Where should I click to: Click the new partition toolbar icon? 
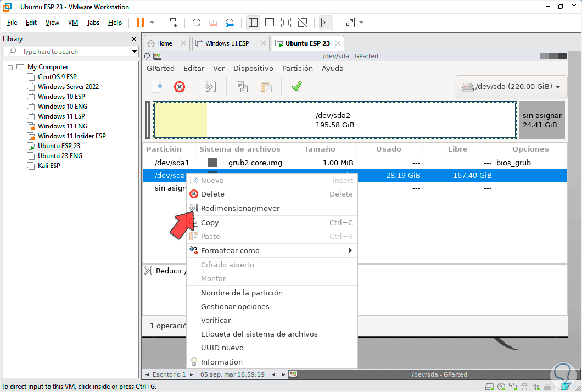pyautogui.click(x=157, y=87)
